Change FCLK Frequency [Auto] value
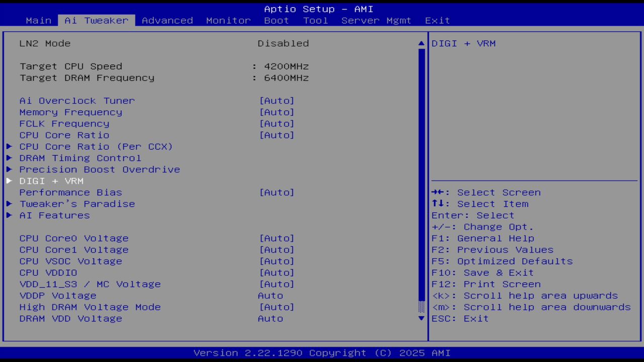The height and width of the screenshot is (362, 644). pos(277,124)
